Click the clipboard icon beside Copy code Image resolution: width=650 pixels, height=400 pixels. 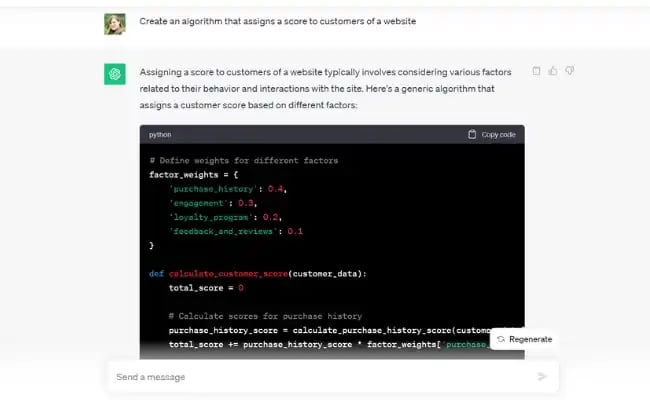473,134
